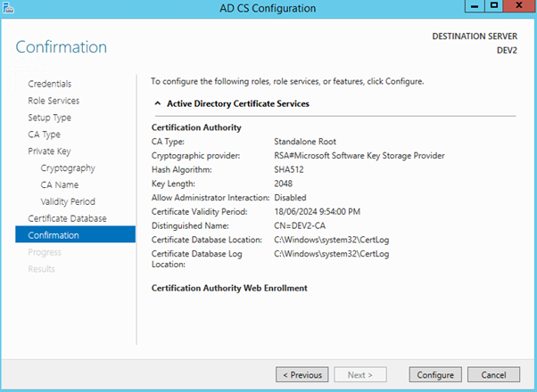Close the wizard with the red X
Image resolution: width=537 pixels, height=392 pixels.
518,7
